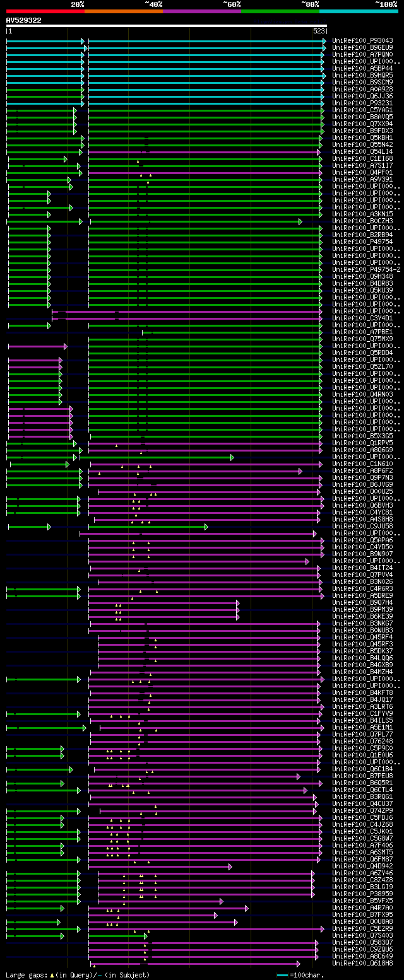Select hit label UniRef100_B0CZH3

pos(362,221)
